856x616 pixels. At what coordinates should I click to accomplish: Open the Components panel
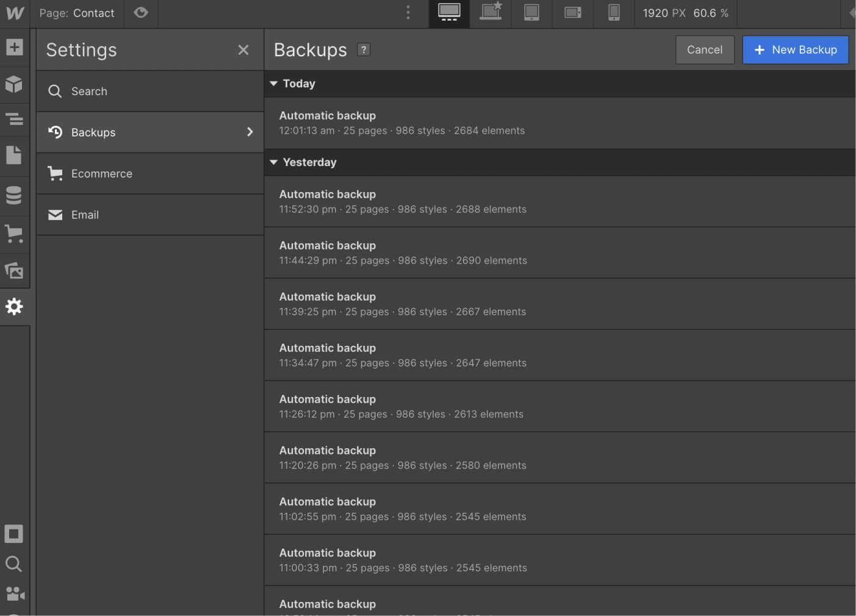coord(15,85)
